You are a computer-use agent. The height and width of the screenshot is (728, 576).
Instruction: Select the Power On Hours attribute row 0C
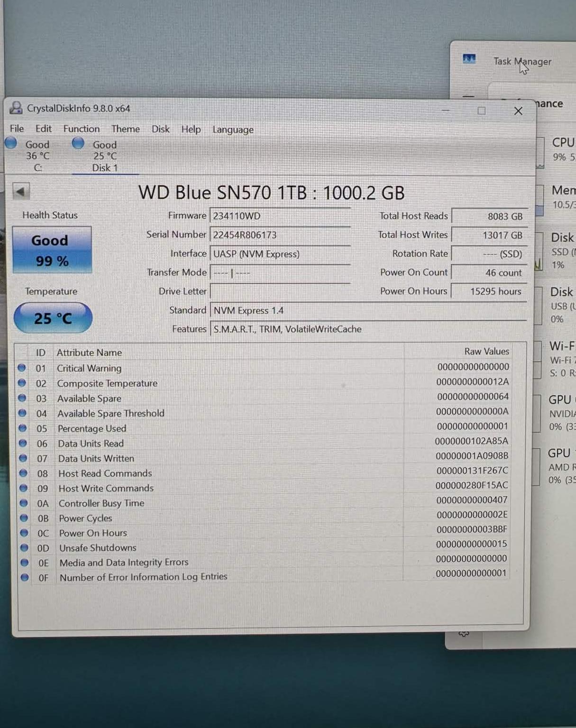coord(263,532)
